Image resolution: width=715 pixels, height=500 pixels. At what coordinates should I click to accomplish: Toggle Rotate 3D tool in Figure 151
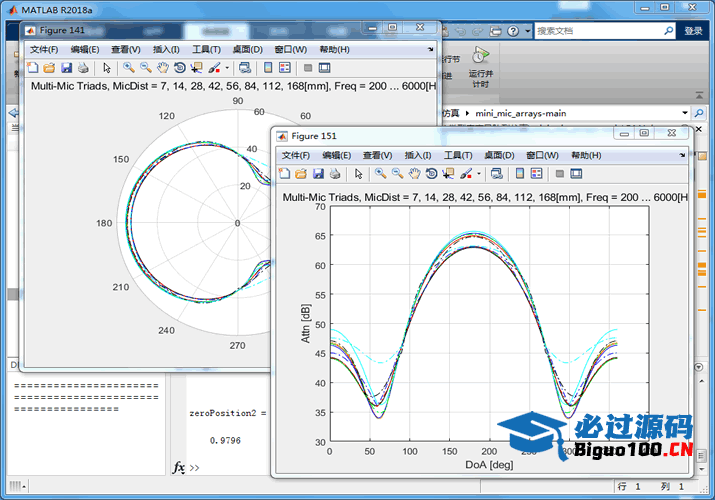tap(431, 174)
